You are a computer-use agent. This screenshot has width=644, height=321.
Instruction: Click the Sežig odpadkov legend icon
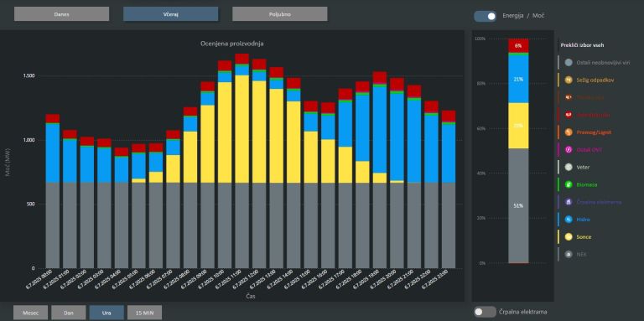point(569,80)
